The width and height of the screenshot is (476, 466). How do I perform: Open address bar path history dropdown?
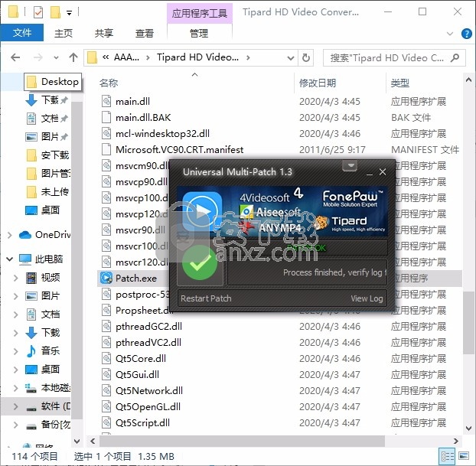point(291,57)
